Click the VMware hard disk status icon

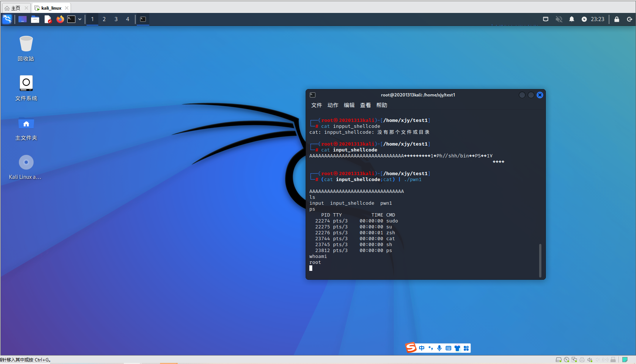click(559, 360)
